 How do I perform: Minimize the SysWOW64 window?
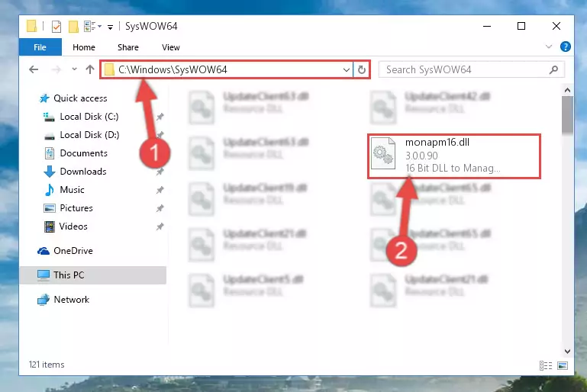[x=487, y=26]
